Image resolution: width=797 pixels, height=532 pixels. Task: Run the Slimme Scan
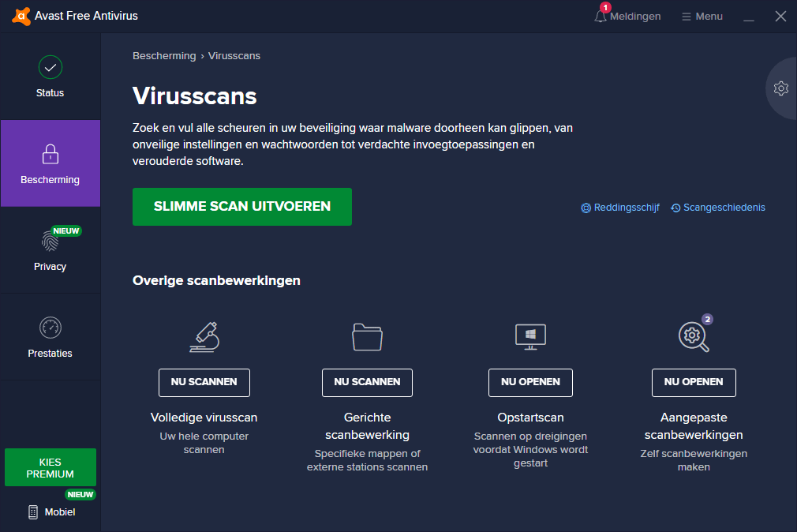(241, 206)
